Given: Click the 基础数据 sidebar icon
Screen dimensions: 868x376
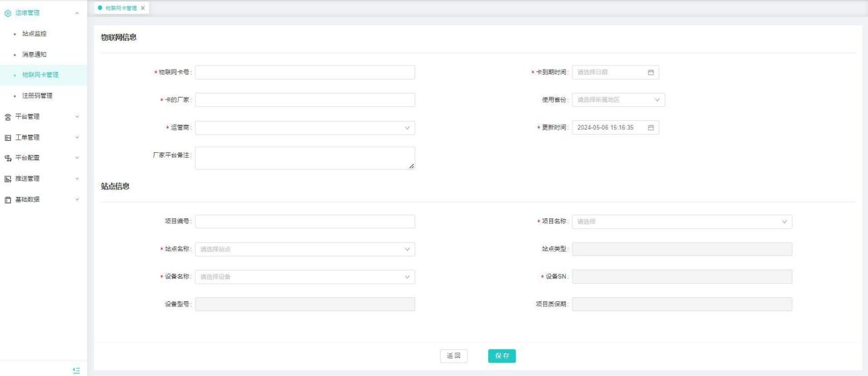Looking at the screenshot, I should pos(8,200).
